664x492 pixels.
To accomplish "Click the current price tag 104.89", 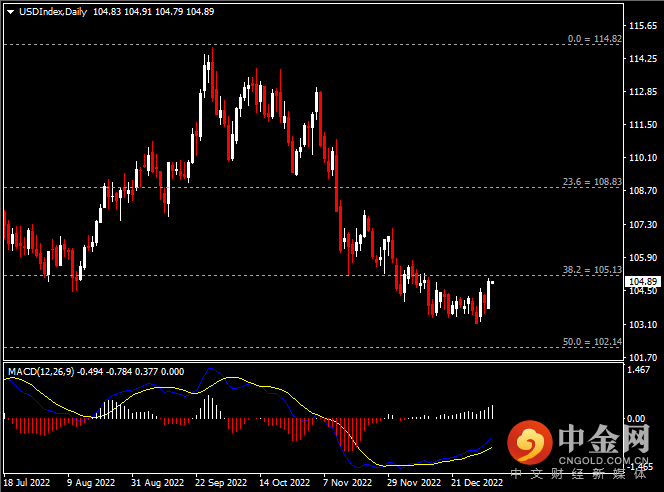I will click(640, 282).
